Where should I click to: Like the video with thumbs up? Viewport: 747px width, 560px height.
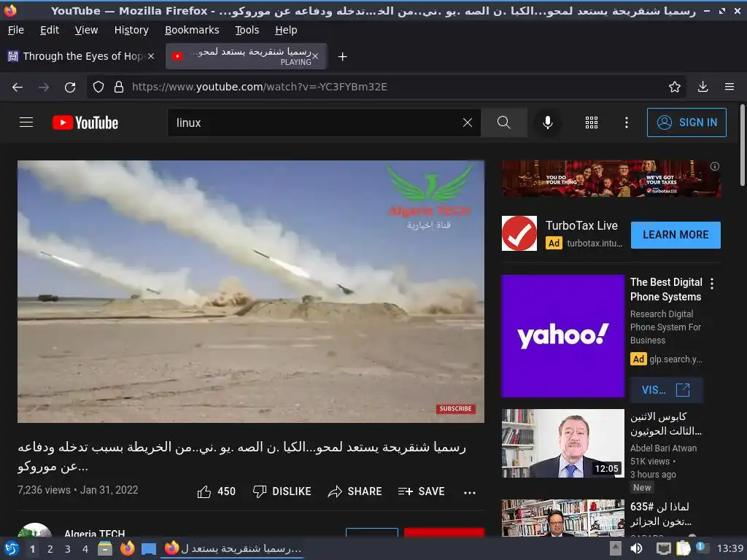(216, 491)
